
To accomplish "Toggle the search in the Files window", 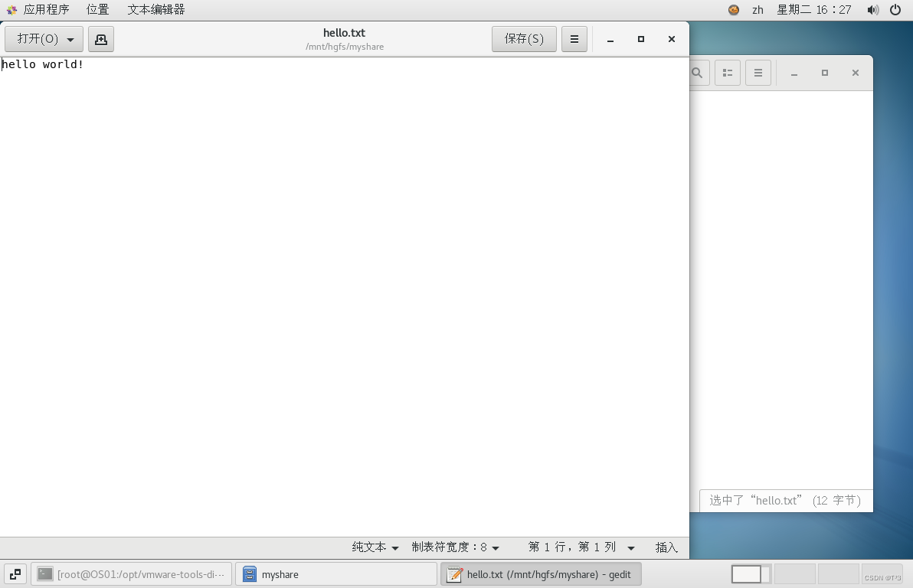I will tap(697, 72).
